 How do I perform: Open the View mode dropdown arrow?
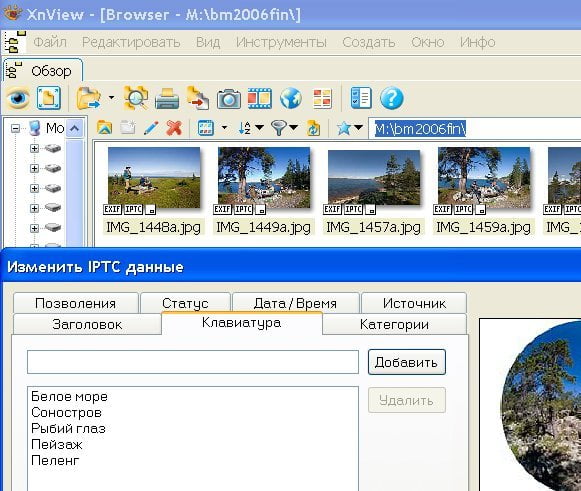point(224,128)
